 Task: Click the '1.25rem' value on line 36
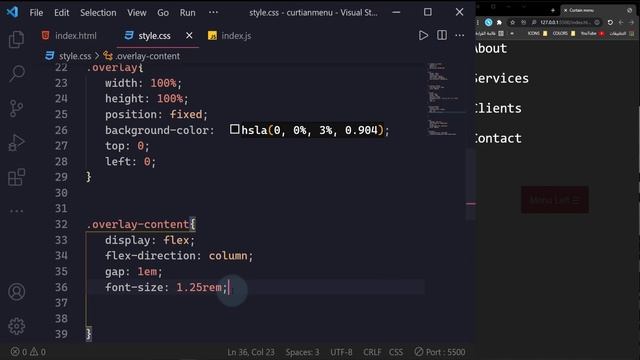199,287
